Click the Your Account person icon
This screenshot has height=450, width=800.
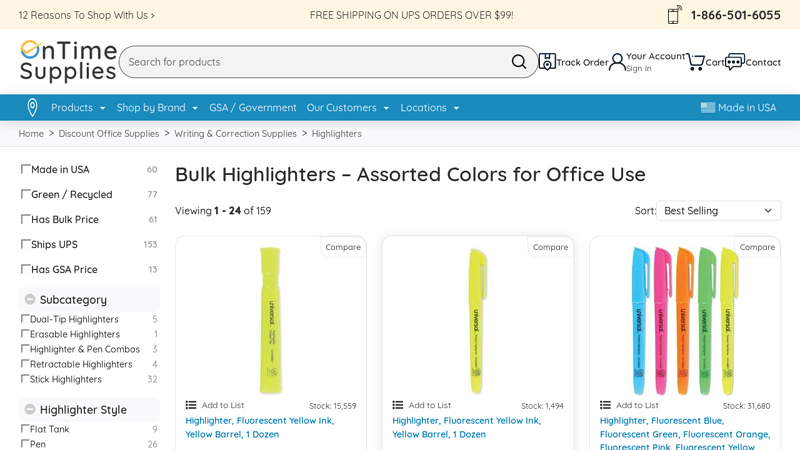617,62
